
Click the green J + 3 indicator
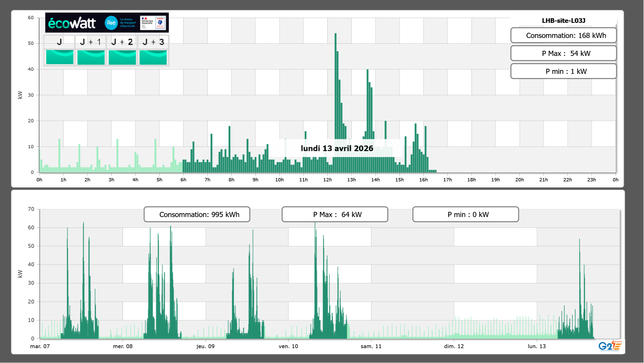coord(153,57)
